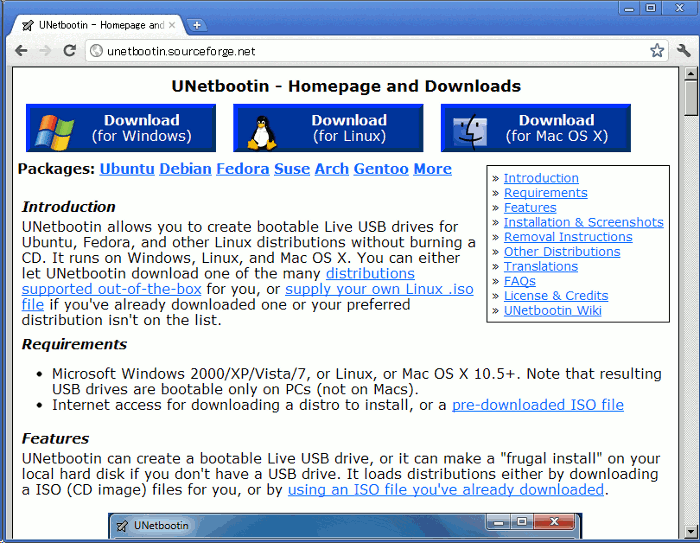This screenshot has width=700, height=543.
Task: Open the UNetbootin Wiki link
Action: click(552, 310)
